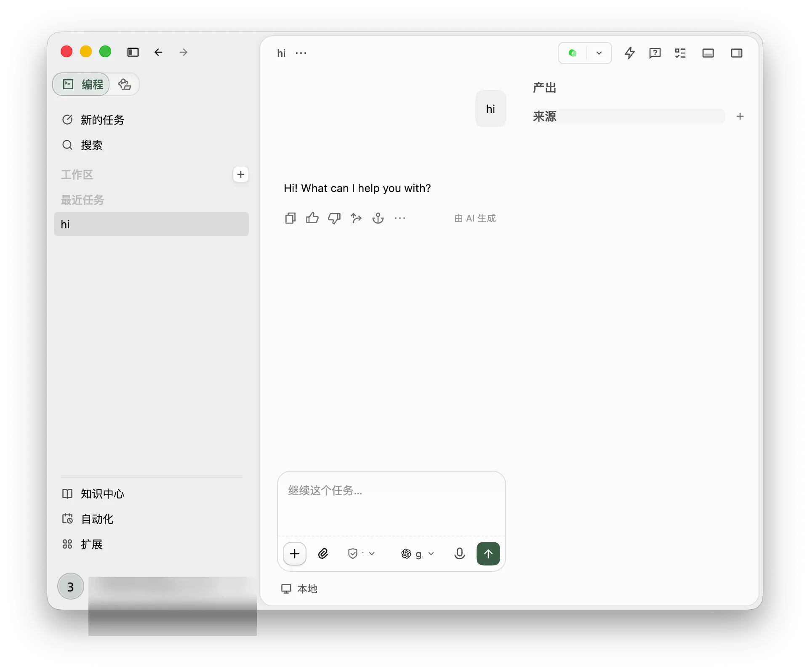The height and width of the screenshot is (672, 810).
Task: Toggle the left sidebar panel icon
Action: point(133,52)
